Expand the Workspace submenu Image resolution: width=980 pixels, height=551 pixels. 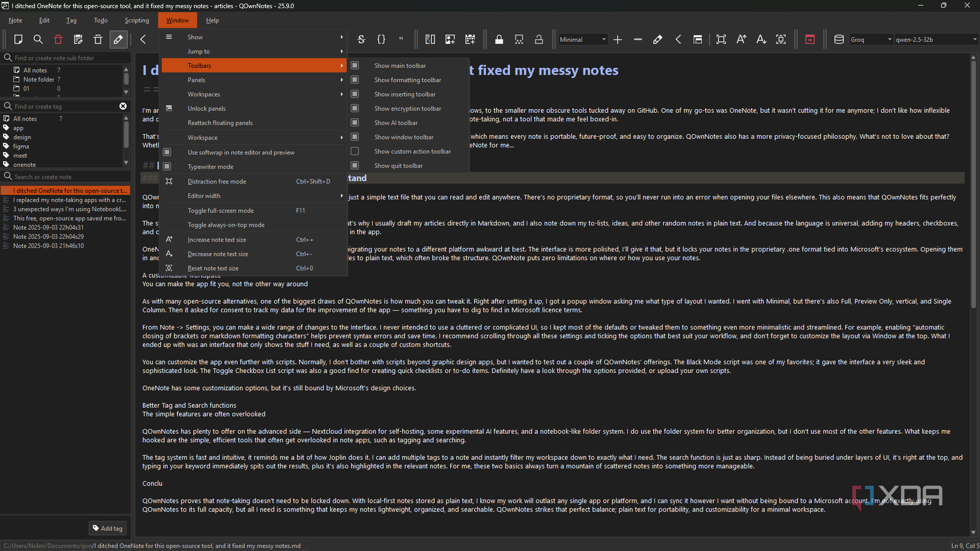click(x=254, y=138)
